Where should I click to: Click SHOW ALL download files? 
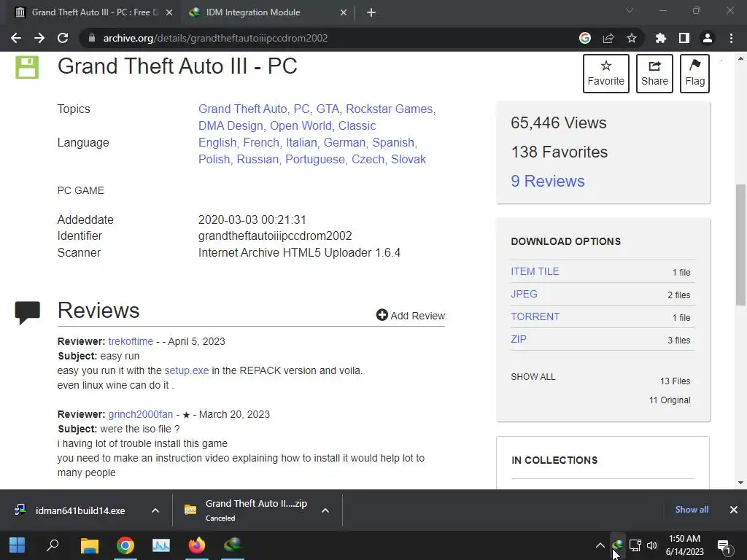[x=533, y=377]
